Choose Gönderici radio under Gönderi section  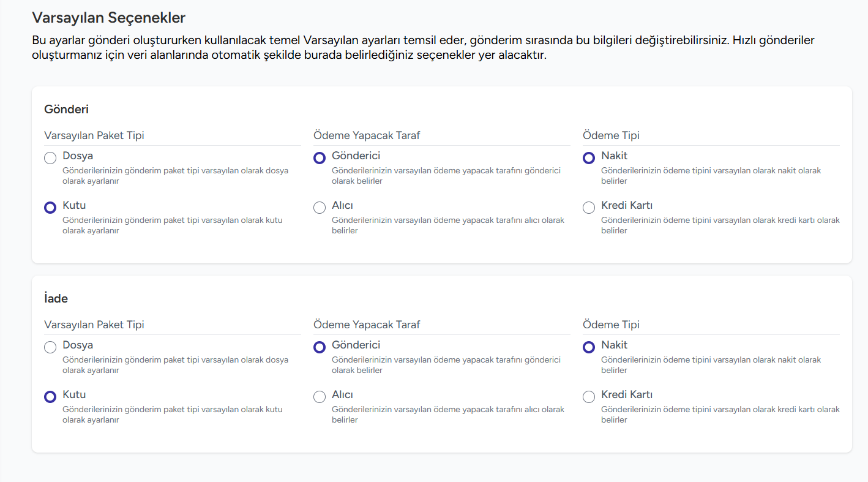(319, 159)
